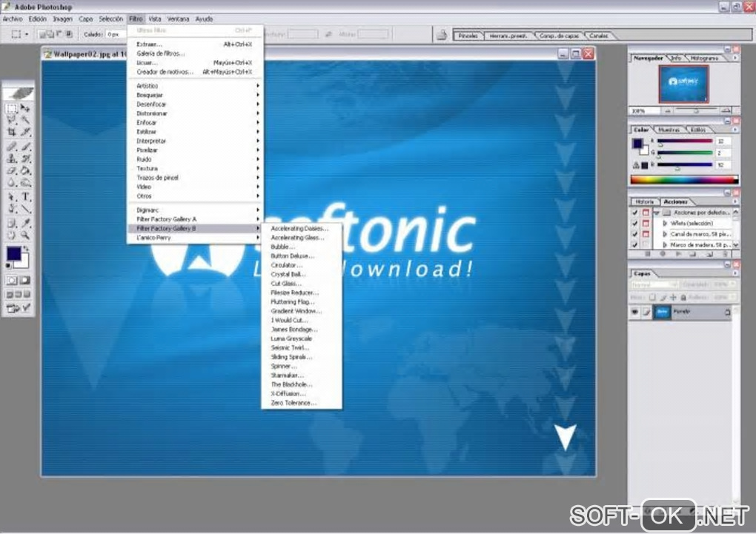756x534 pixels.
Task: Choose Licuar... from Filtro menu
Action: tap(147, 63)
